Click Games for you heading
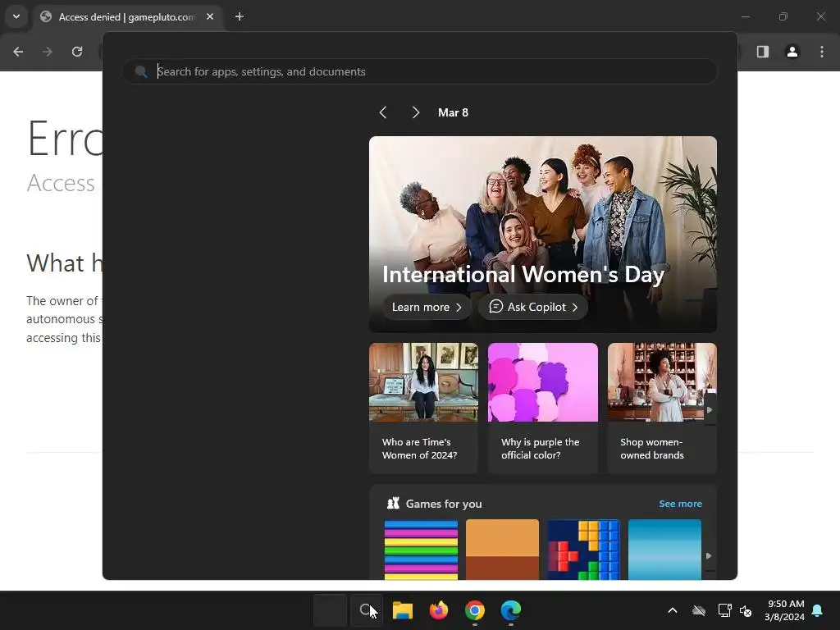Image resolution: width=840 pixels, height=630 pixels. pyautogui.click(x=444, y=504)
